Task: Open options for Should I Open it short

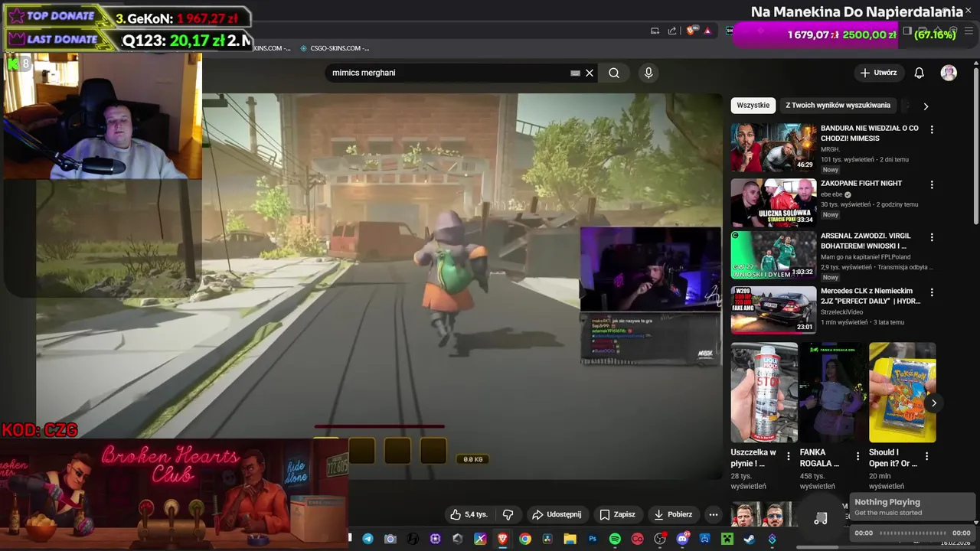Action: click(x=926, y=456)
